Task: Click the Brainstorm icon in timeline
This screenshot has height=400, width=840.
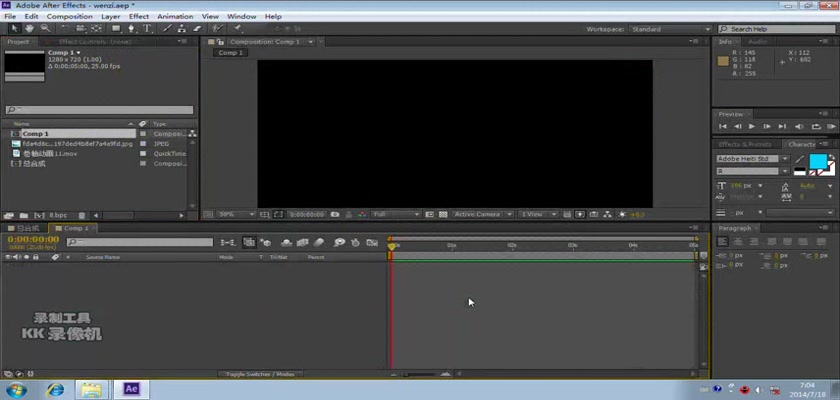Action: pos(339,243)
